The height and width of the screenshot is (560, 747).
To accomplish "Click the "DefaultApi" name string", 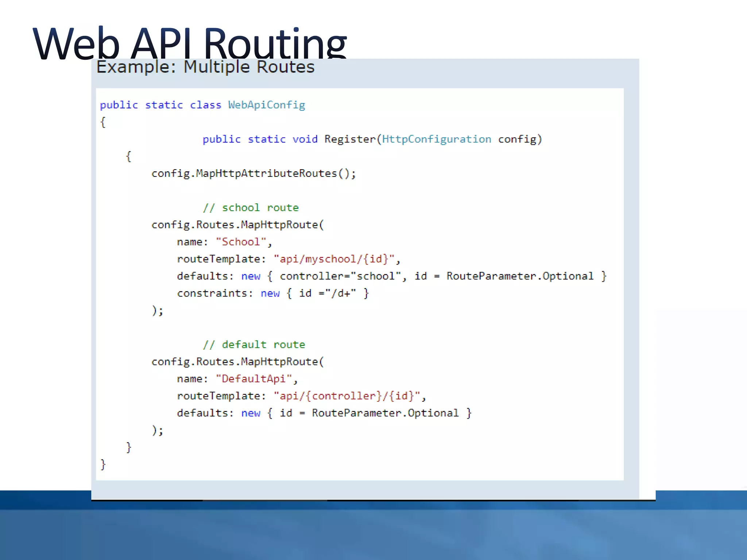I will (x=254, y=379).
